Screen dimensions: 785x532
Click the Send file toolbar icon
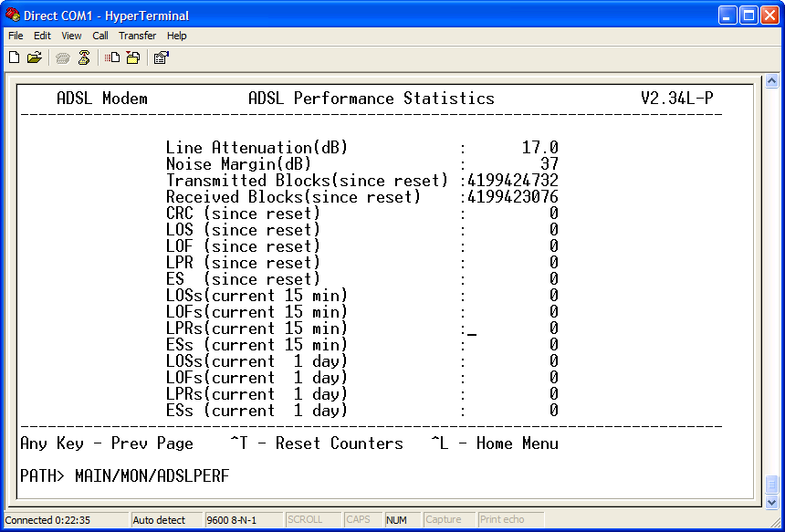point(111,57)
